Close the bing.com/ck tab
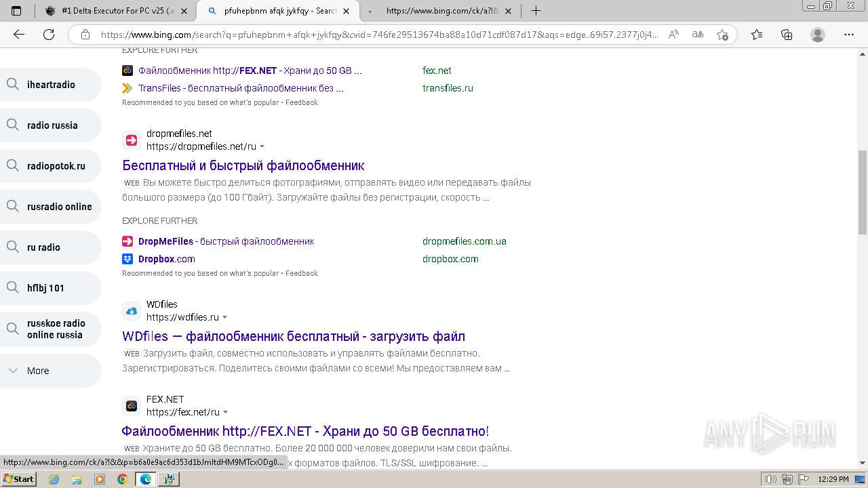This screenshot has height=488, width=868. tap(509, 11)
